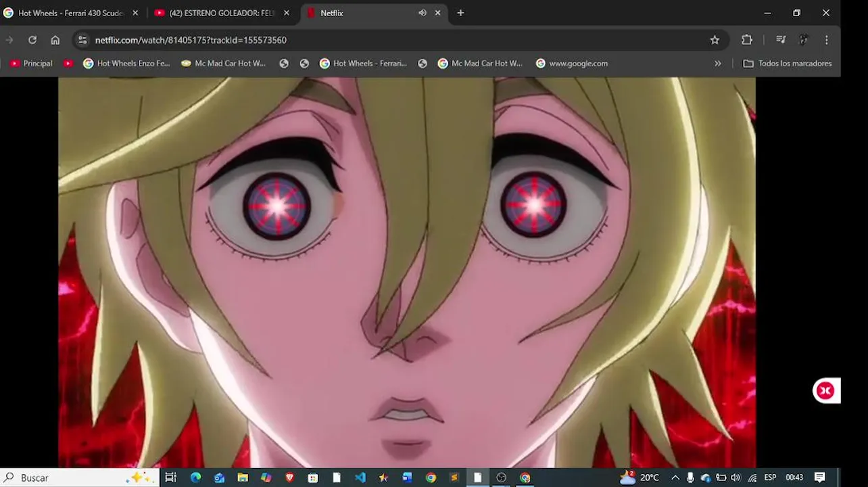868x487 pixels.
Task: Open the Chrome three-dot menu
Action: click(826, 40)
